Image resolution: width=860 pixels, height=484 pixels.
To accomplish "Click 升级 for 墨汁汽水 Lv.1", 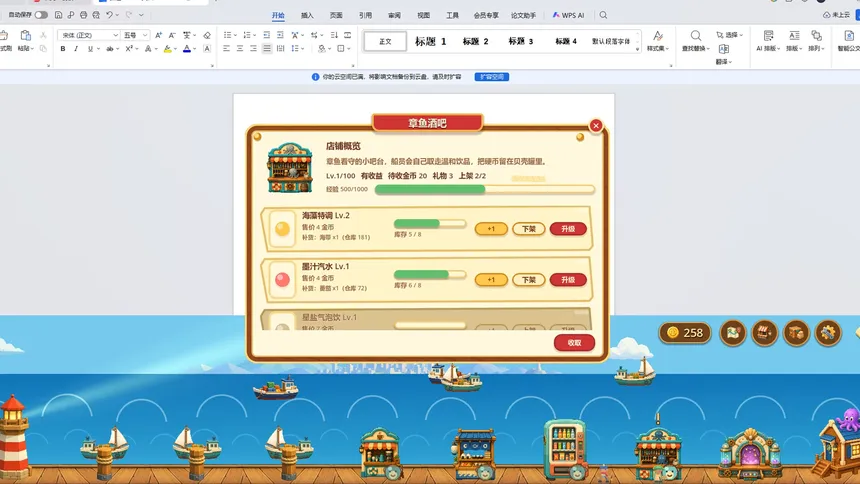I will tap(568, 280).
